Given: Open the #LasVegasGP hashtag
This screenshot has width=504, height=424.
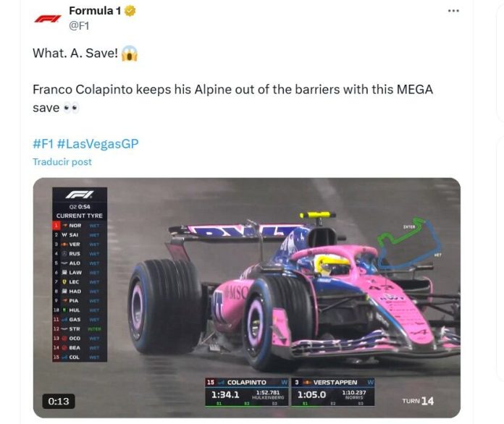Looking at the screenshot, I should pos(98,143).
